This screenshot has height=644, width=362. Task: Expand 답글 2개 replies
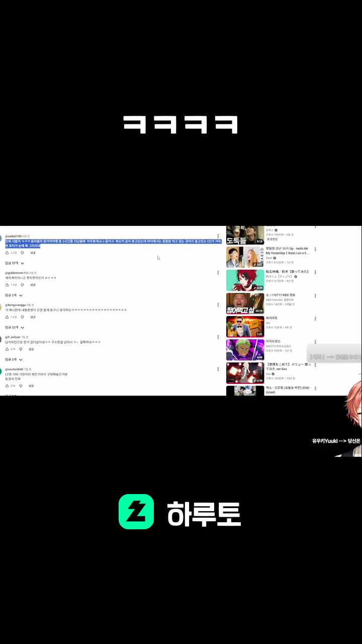coord(14,295)
